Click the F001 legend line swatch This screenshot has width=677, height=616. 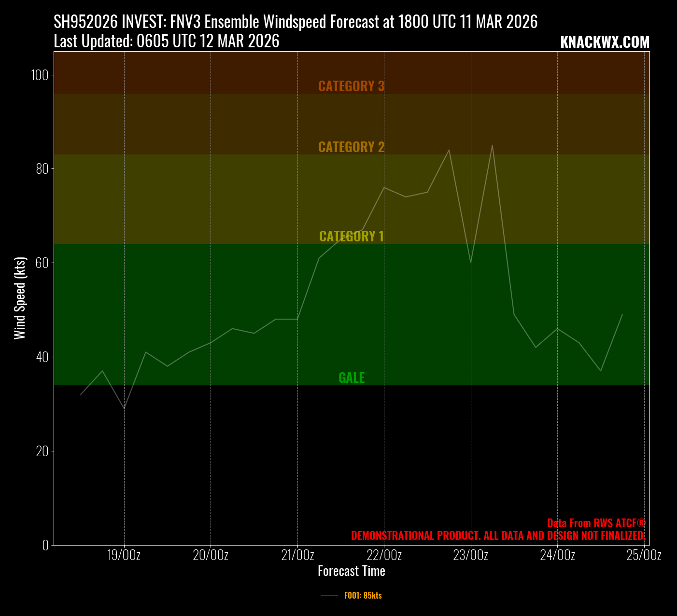point(329,596)
